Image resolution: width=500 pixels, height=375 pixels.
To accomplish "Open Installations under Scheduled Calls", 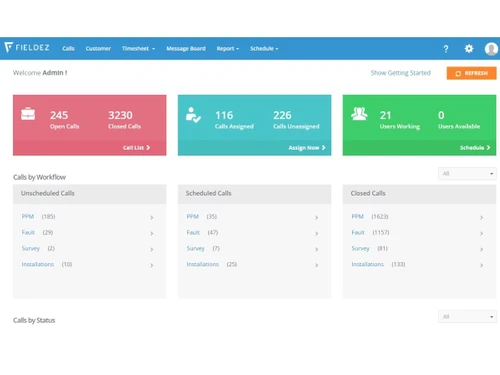I will [x=203, y=264].
